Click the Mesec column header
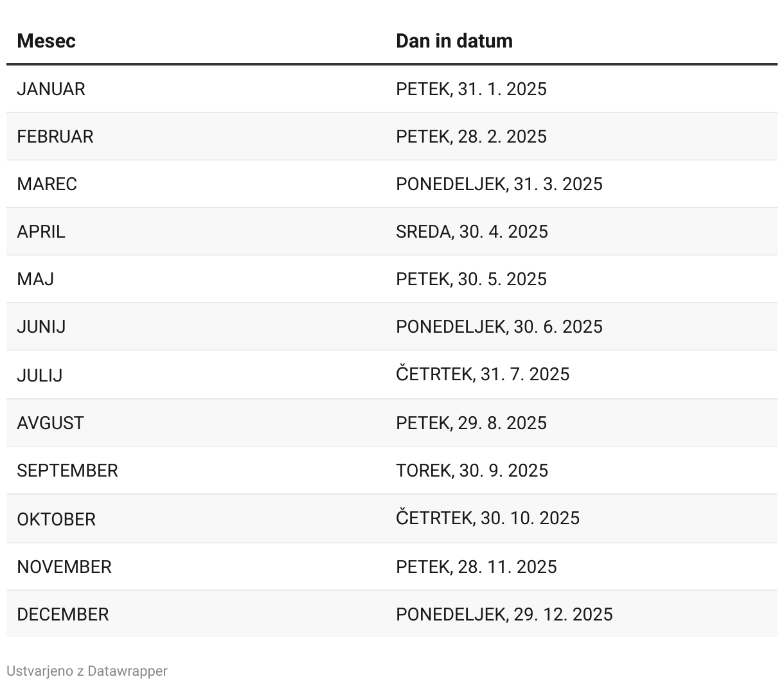 [x=46, y=40]
